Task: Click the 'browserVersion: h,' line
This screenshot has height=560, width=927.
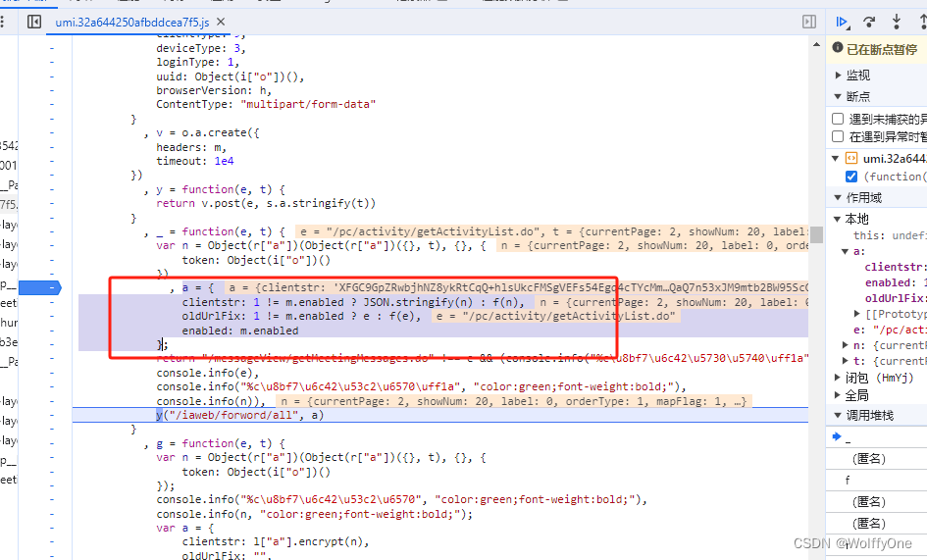Action: [214, 90]
